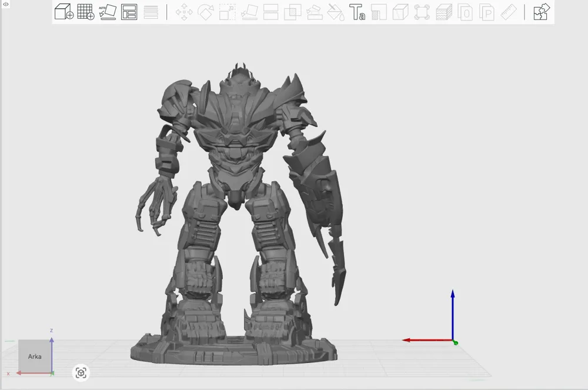Select the Rotate tool icon
588x390 pixels.
(205, 12)
